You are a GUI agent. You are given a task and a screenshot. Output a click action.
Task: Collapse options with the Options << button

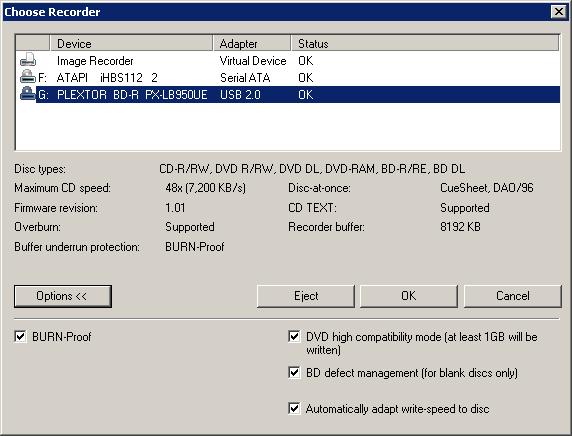pos(63,296)
